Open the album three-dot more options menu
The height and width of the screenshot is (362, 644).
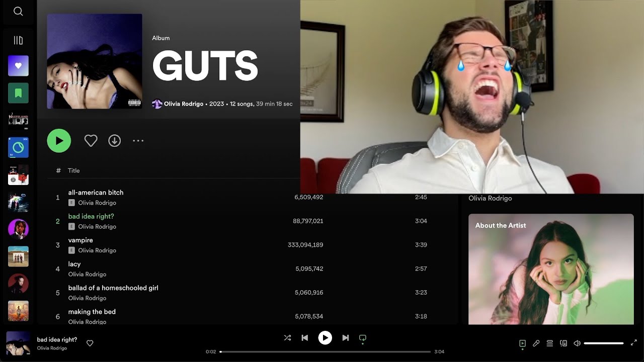(138, 141)
